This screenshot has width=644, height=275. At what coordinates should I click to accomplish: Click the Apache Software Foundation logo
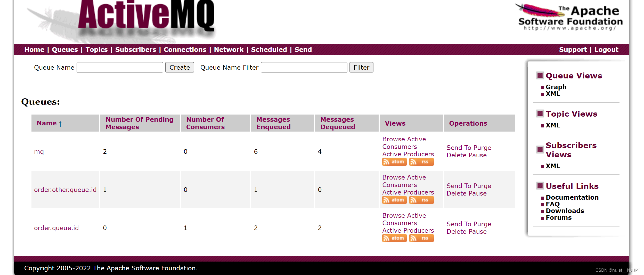569,18
